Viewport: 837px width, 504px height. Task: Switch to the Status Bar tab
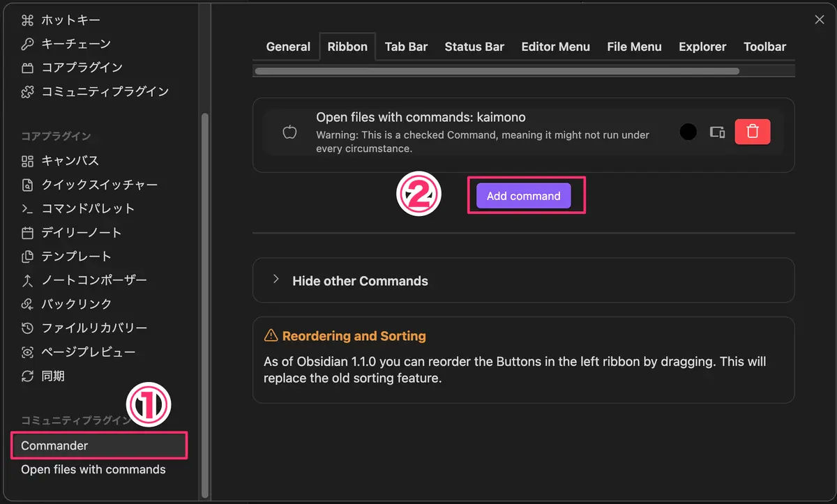click(474, 47)
